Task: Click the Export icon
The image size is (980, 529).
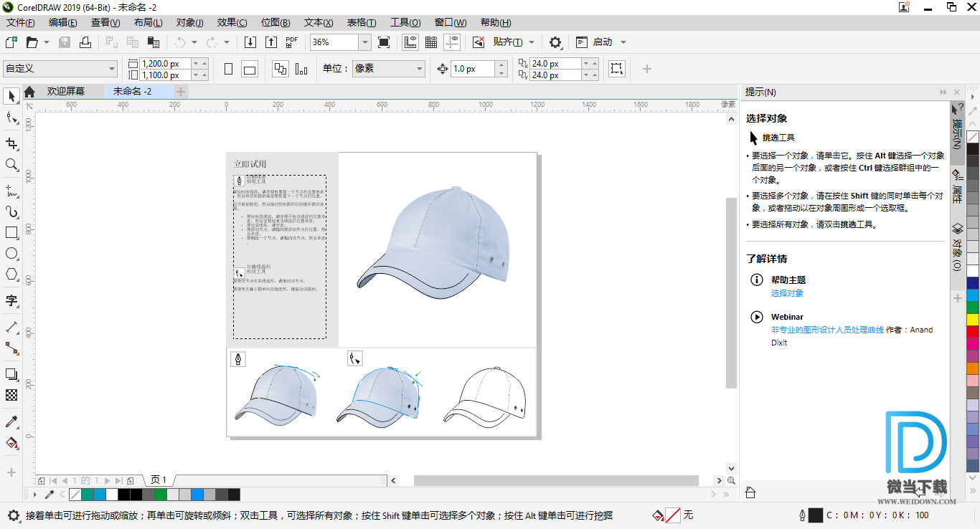Action: [x=271, y=42]
